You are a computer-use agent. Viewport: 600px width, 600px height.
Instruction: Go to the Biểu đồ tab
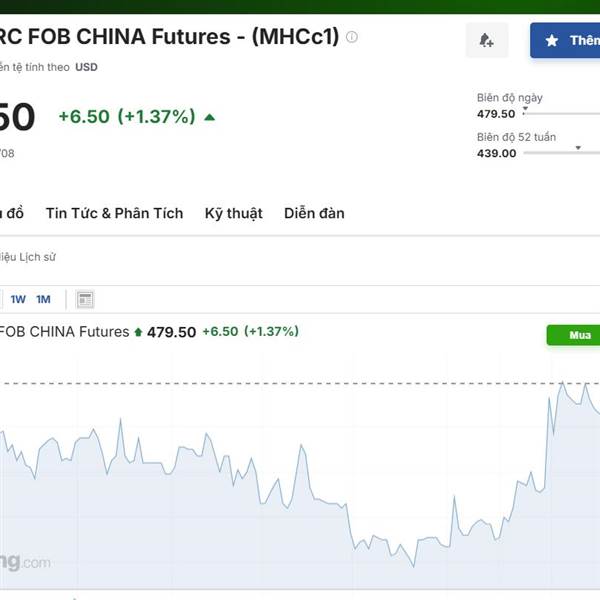12,213
